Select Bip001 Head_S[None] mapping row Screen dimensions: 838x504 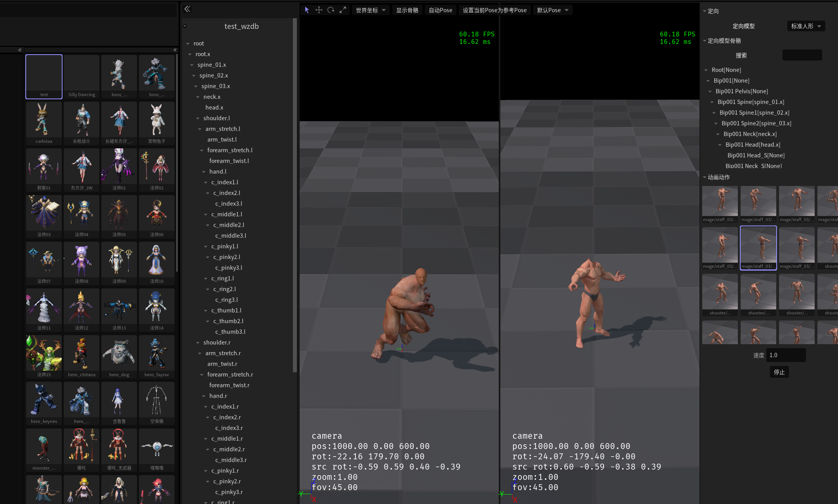[x=756, y=155]
